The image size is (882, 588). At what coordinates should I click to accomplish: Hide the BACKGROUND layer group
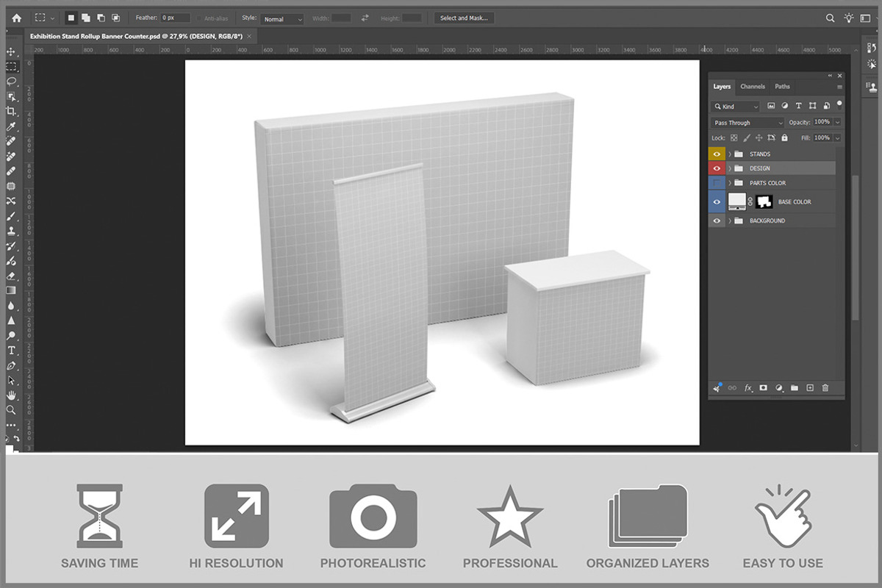tap(717, 220)
